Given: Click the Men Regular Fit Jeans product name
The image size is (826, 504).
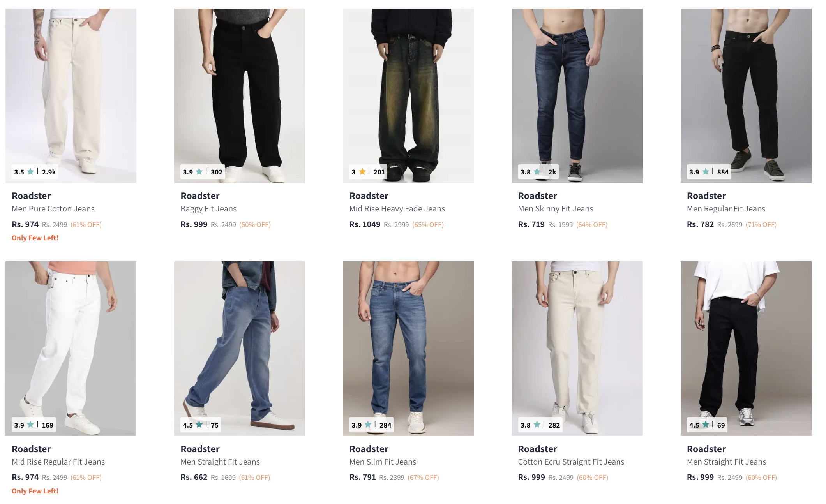Looking at the screenshot, I should coord(726,209).
